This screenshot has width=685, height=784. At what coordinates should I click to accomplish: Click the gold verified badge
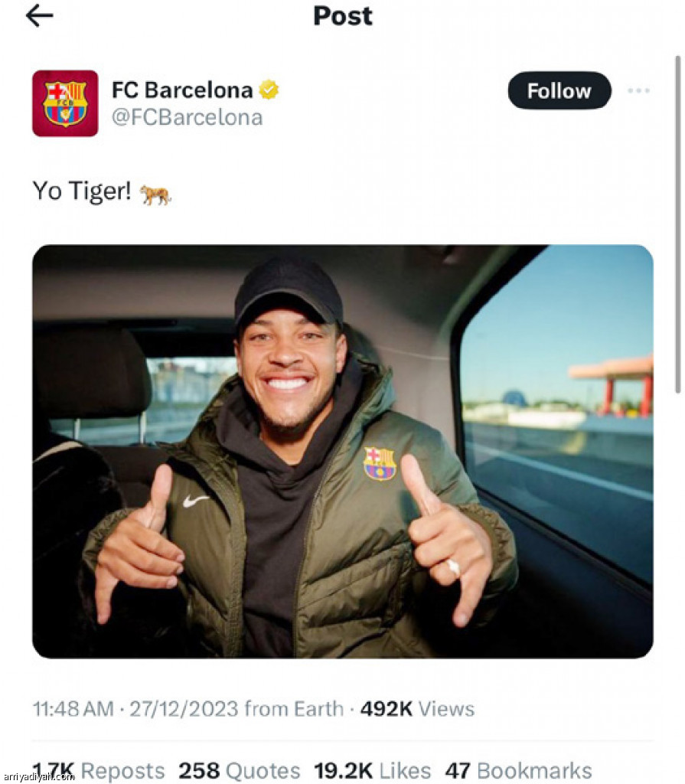(269, 90)
